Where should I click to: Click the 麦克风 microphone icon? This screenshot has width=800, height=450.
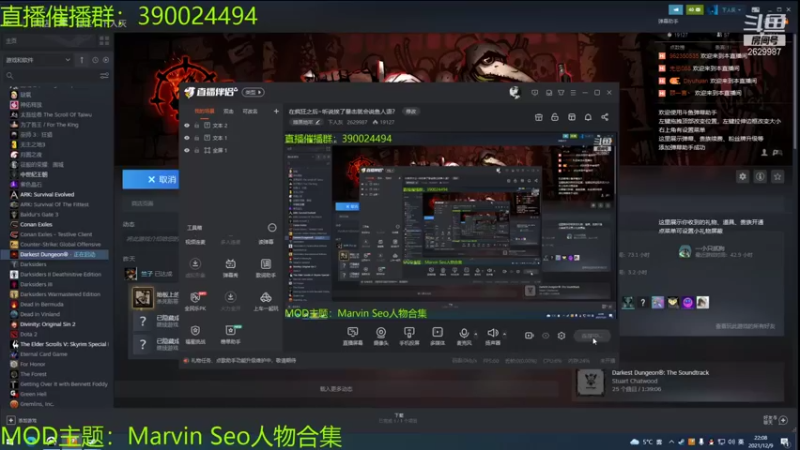(464, 336)
